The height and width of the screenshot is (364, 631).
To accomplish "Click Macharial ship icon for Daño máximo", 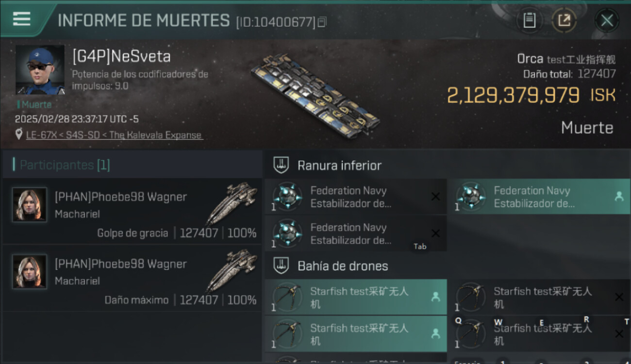I will (x=232, y=271).
